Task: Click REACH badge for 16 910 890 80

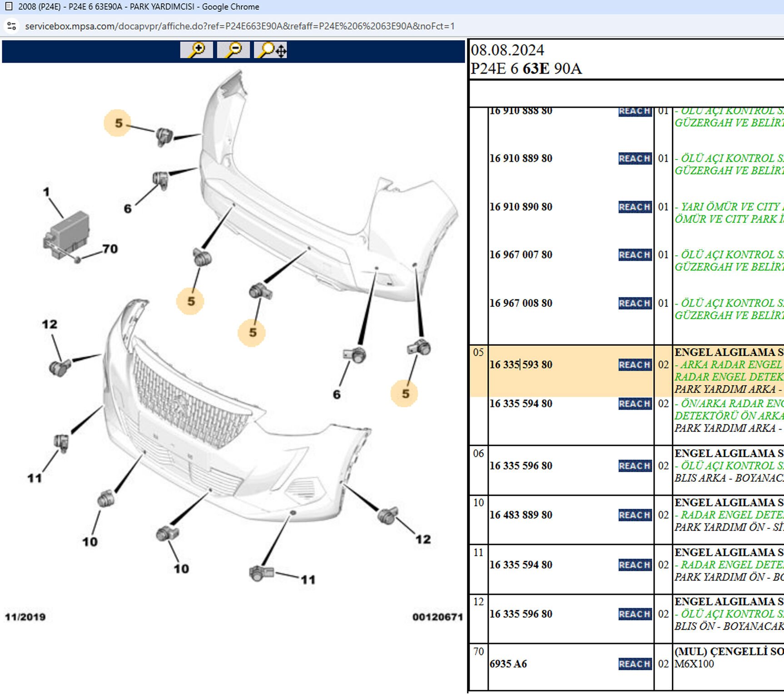Action: (635, 207)
